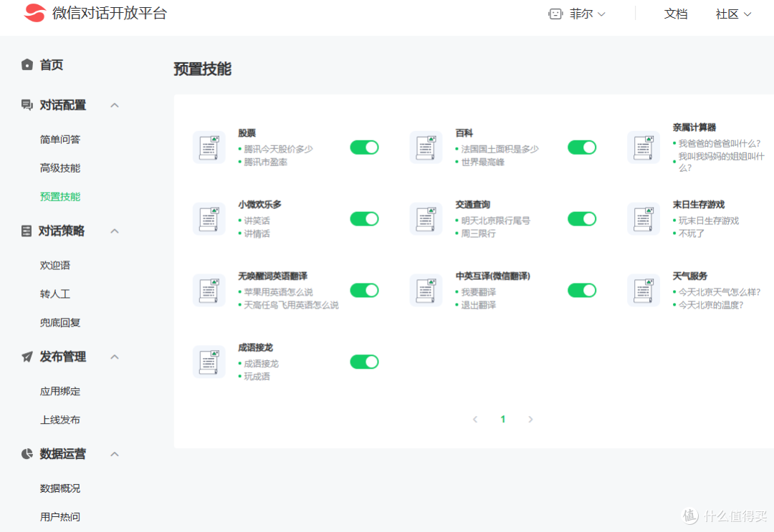Click the 交通查询 skill document icon
Screen dimensions: 774x532
coord(426,218)
